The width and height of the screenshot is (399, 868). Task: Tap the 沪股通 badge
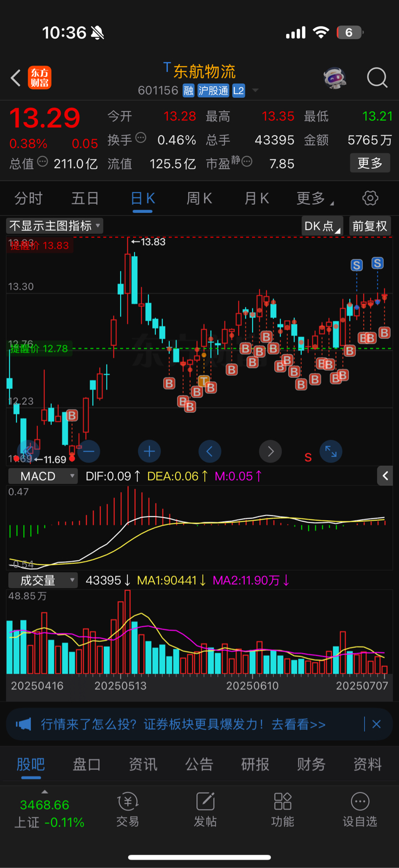click(x=213, y=90)
